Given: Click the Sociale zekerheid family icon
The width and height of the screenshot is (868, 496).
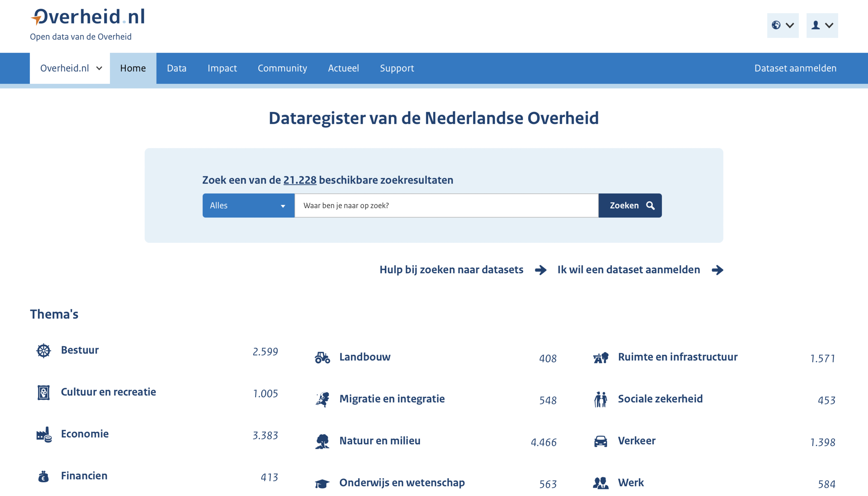Looking at the screenshot, I should pos(601,399).
